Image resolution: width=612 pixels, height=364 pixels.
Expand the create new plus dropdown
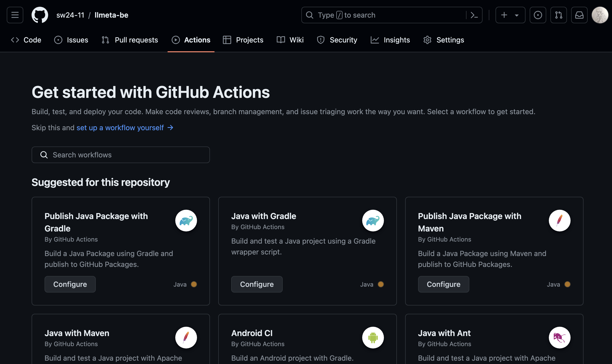click(510, 15)
